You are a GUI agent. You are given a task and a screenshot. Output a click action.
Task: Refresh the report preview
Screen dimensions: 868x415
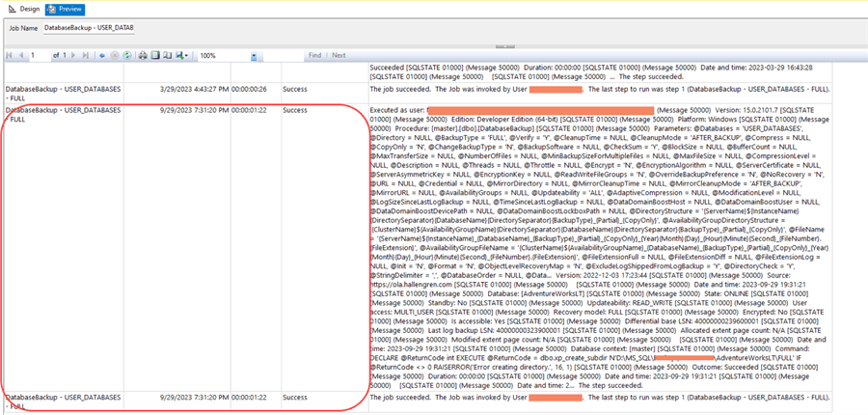[x=126, y=56]
